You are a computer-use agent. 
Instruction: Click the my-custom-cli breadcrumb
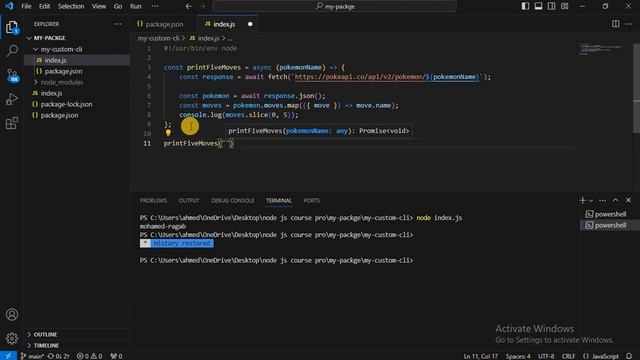158,38
